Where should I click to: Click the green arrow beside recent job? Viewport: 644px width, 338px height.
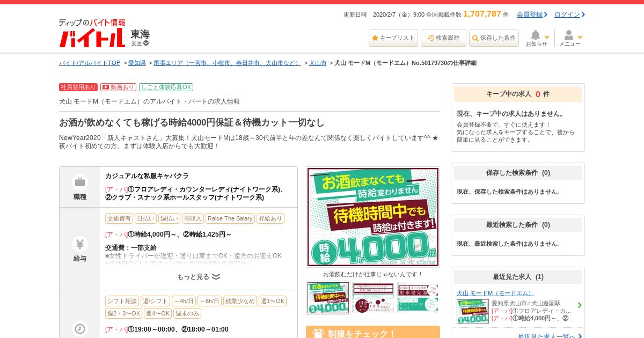(580, 305)
